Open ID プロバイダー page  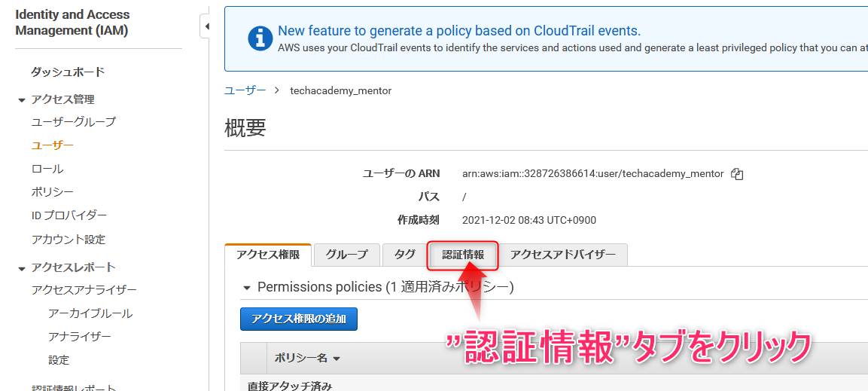coord(69,215)
